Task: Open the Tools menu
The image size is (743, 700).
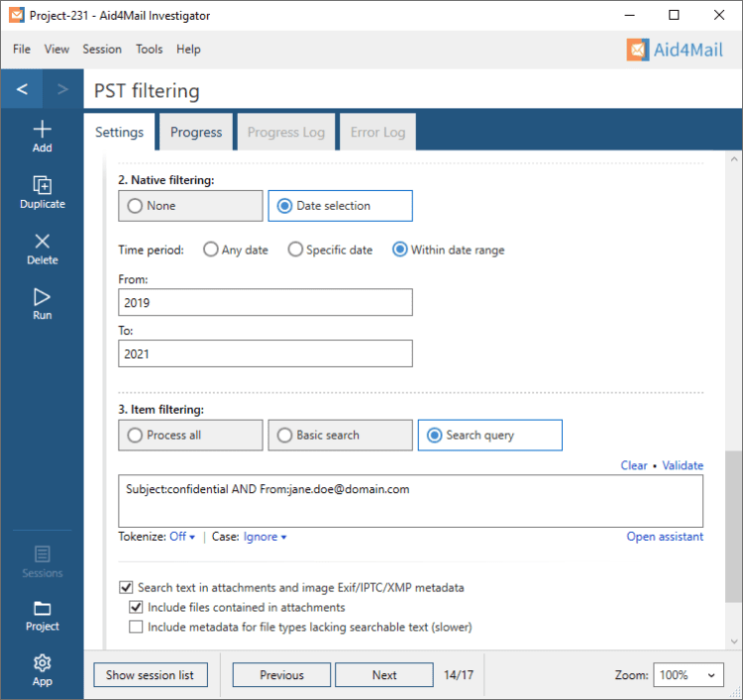Action: coord(149,50)
